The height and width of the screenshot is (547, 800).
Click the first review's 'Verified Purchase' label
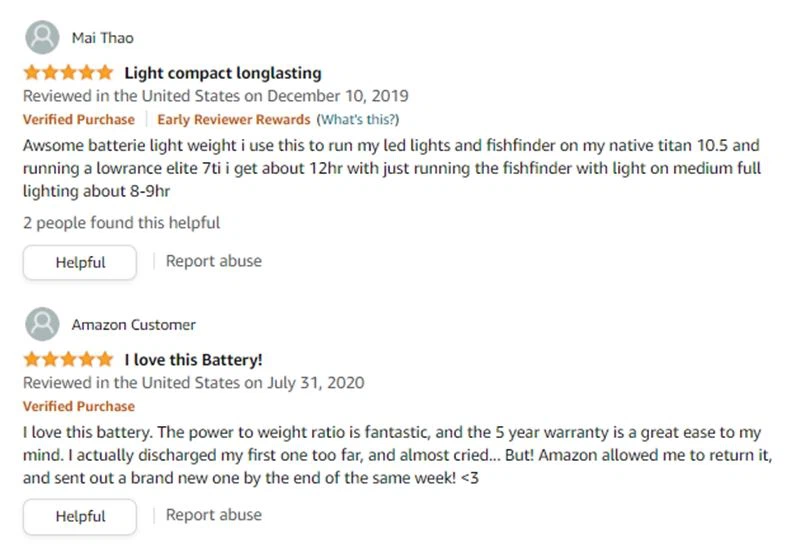pos(79,120)
